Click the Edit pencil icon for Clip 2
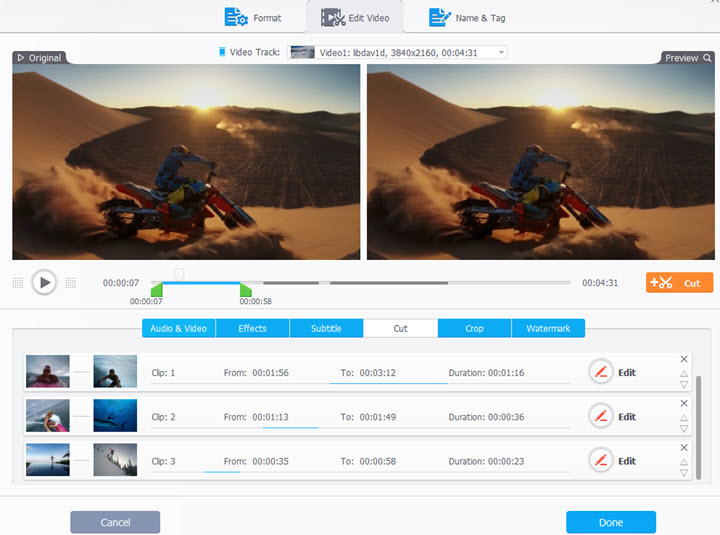The height and width of the screenshot is (535, 720). 601,416
